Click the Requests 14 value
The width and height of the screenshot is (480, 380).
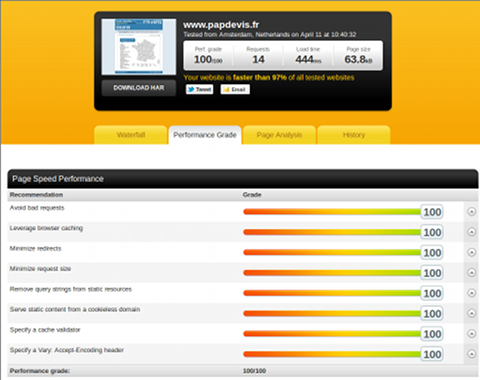point(258,59)
